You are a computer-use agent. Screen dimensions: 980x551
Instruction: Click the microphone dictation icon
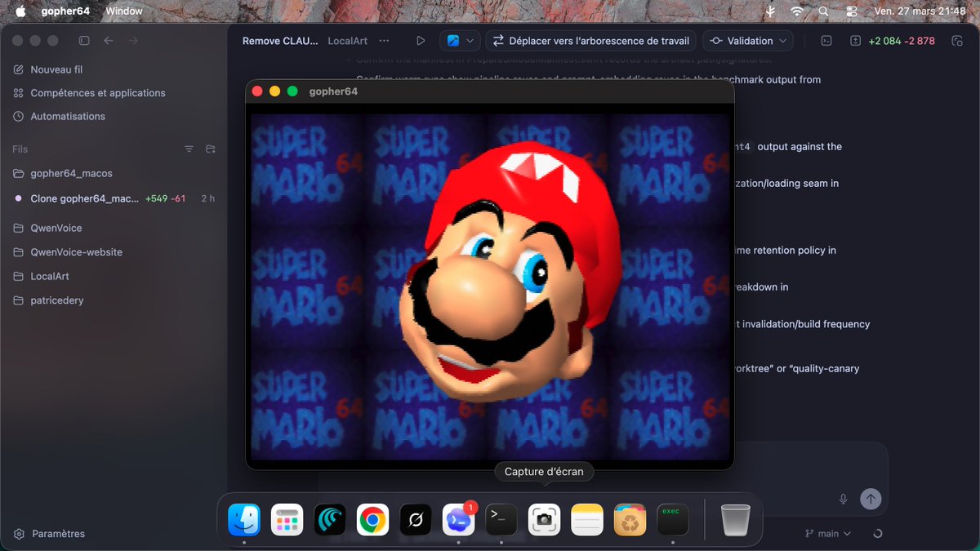(844, 499)
